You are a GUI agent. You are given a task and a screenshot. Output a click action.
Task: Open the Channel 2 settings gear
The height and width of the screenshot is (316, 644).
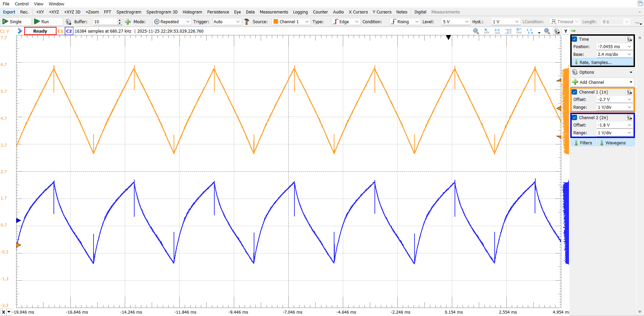(x=629, y=117)
